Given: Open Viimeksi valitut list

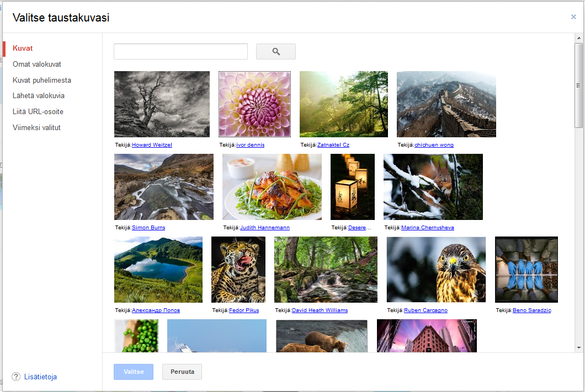Looking at the screenshot, I should [36, 127].
